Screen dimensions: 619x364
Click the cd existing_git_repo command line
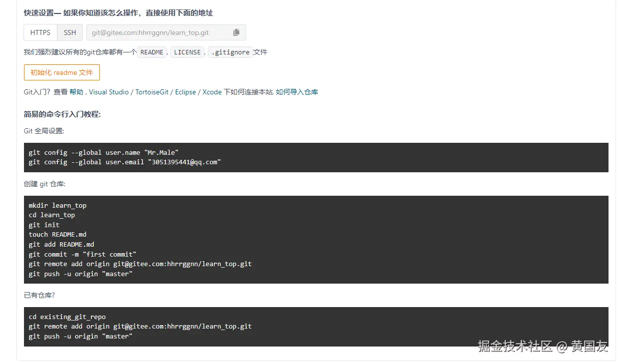pos(67,317)
